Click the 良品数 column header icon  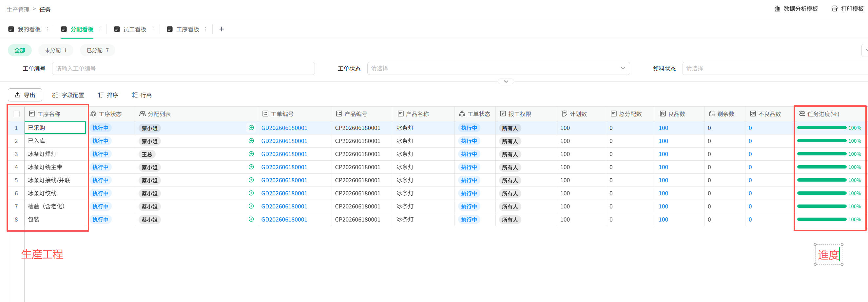pos(663,114)
